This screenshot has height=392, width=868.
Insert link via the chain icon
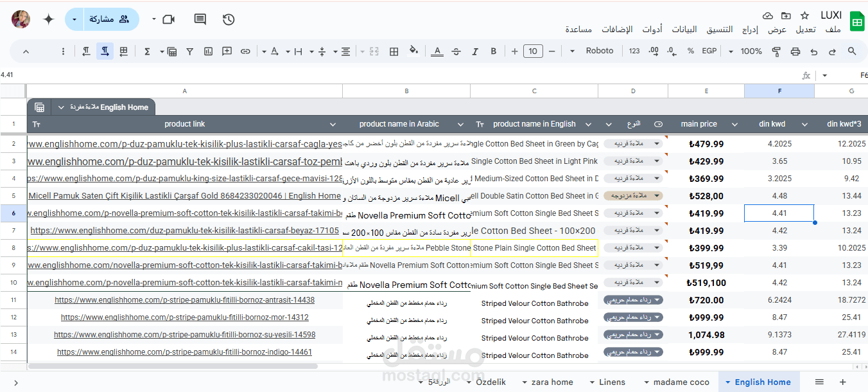[x=245, y=51]
